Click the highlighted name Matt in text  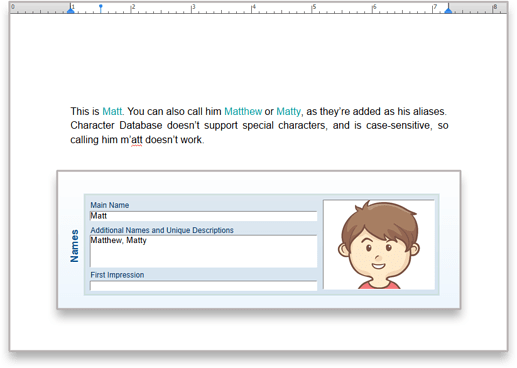(112, 111)
